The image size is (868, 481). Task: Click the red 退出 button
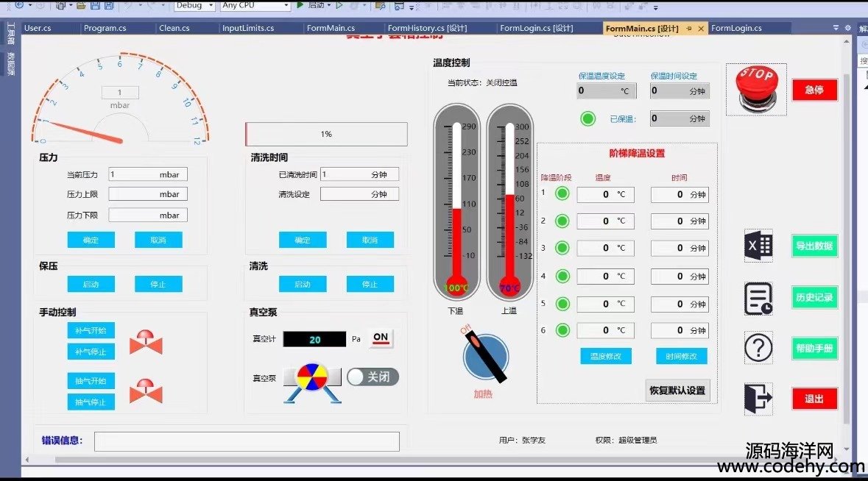814,399
